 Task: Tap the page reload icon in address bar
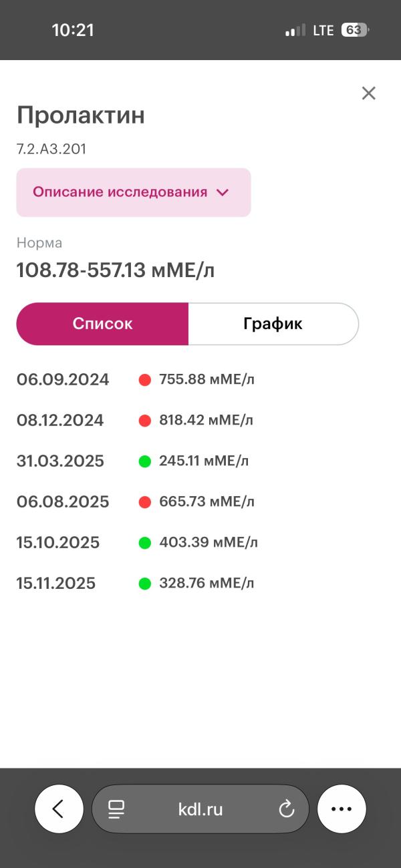coord(286,809)
